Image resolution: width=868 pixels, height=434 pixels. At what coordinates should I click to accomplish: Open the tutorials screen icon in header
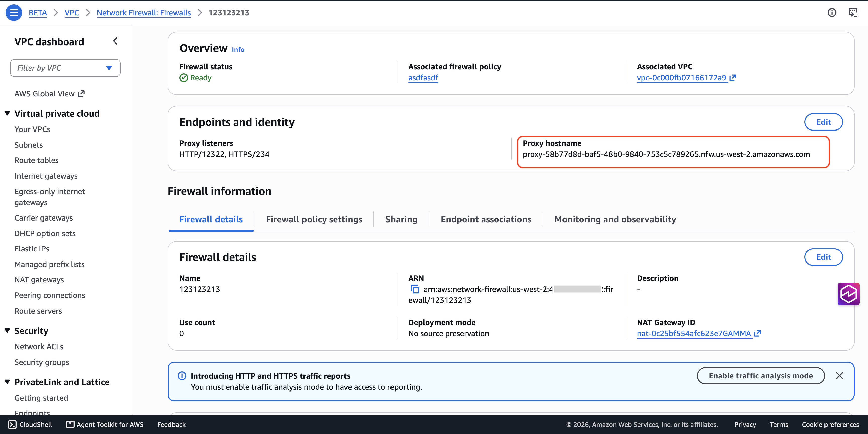(853, 13)
